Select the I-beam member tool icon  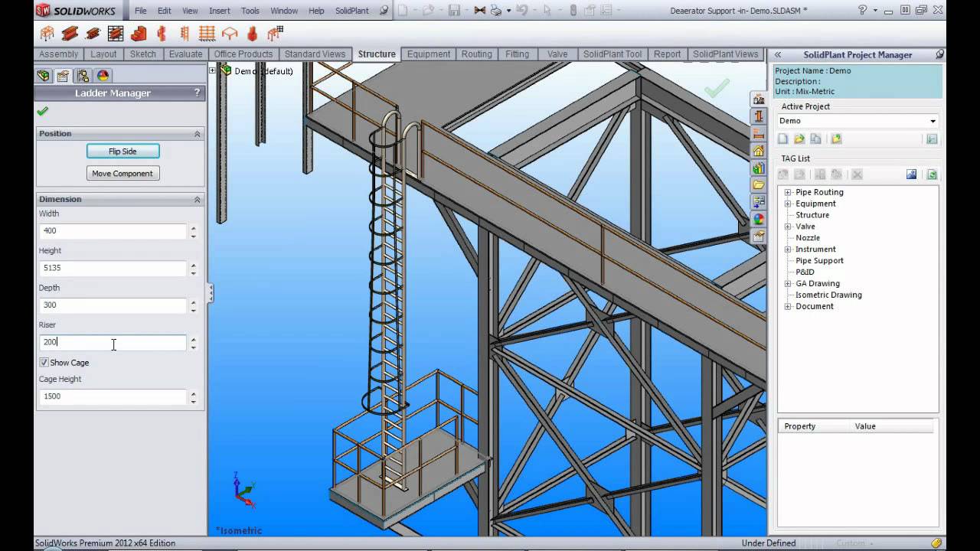(x=70, y=34)
